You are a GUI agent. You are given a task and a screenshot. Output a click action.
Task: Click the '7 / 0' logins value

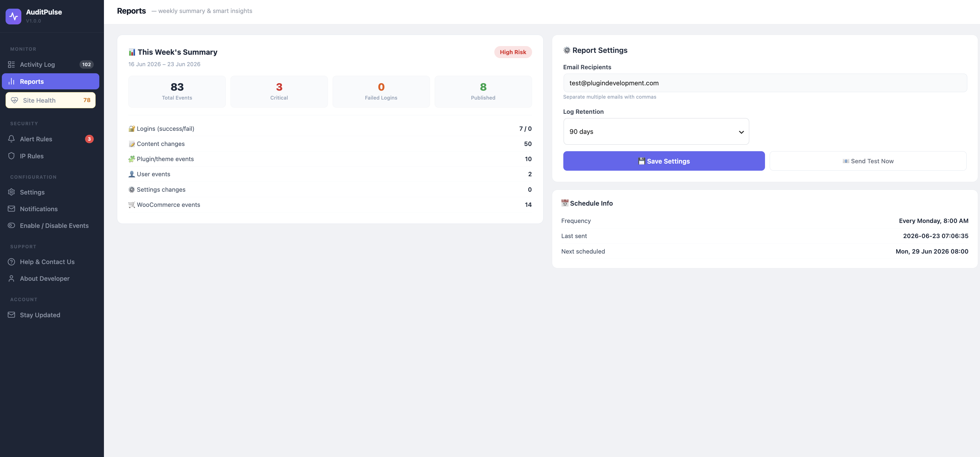coord(525,129)
